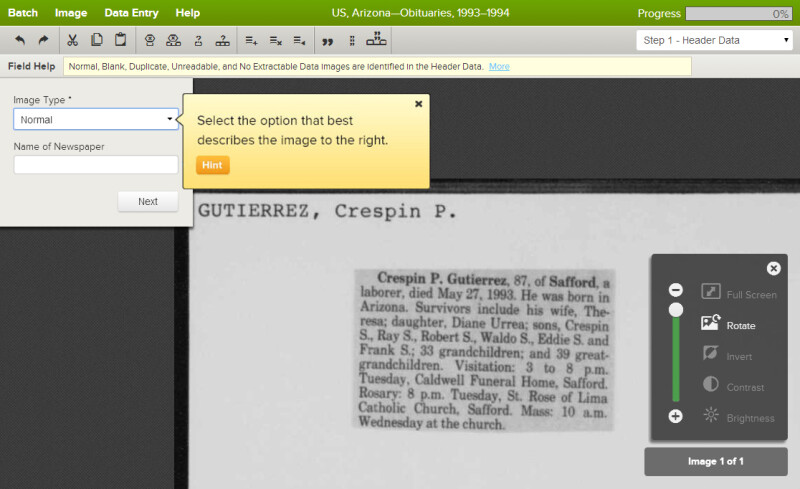
Task: Click the vertical dotted ditto icon
Action: 352,41
